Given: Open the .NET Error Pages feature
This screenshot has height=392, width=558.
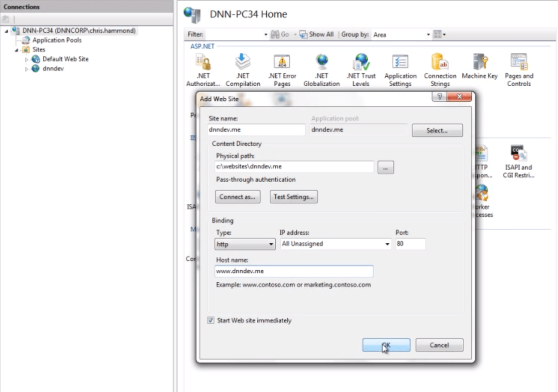Looking at the screenshot, I should (x=282, y=65).
